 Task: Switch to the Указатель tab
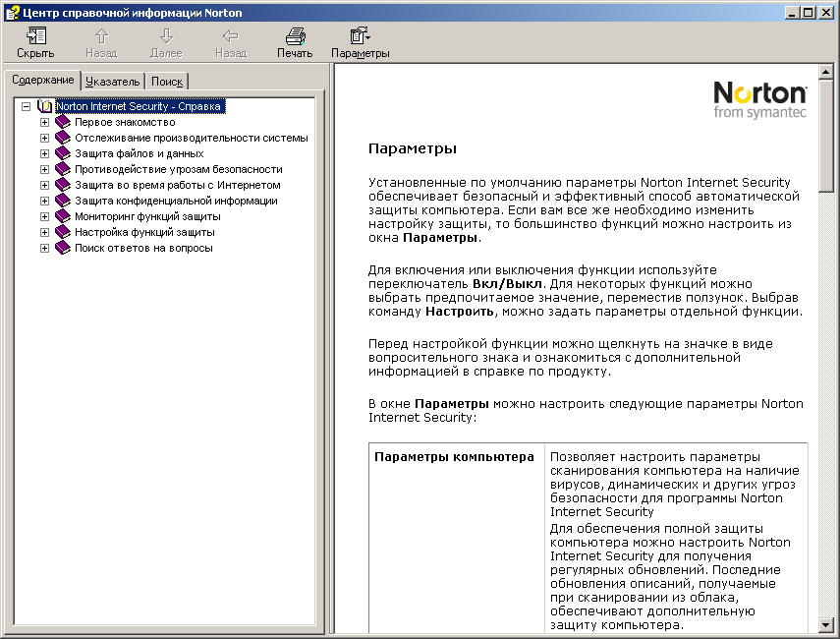113,82
